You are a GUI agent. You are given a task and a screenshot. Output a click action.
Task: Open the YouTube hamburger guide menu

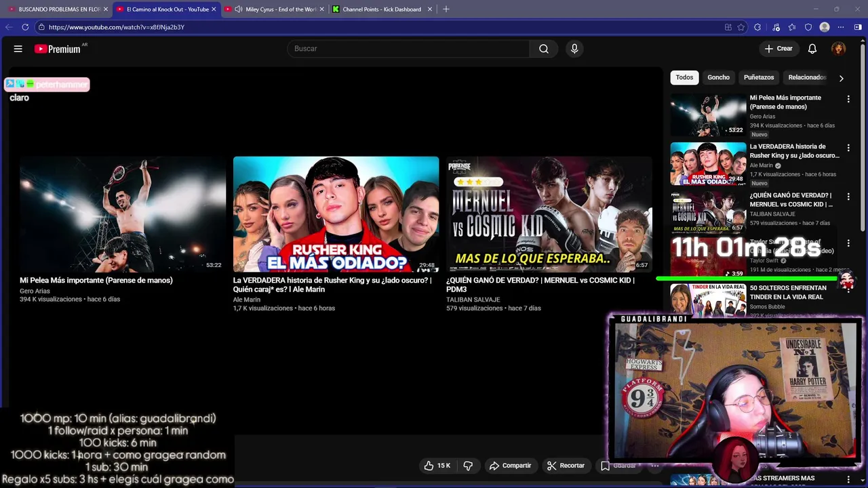tap(18, 49)
